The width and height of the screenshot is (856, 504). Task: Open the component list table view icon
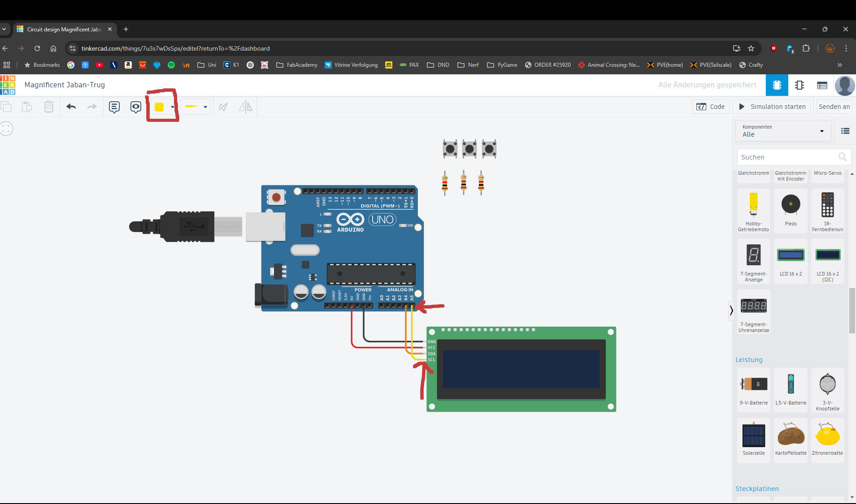pos(822,85)
